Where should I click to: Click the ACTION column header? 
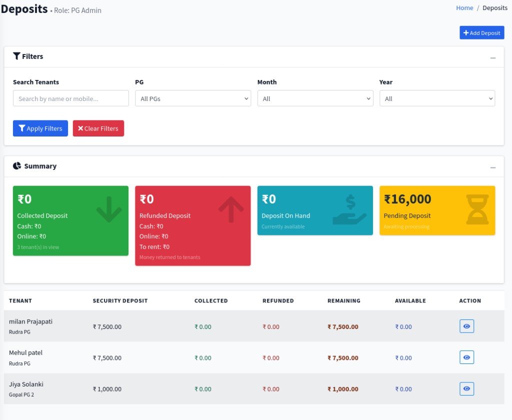coord(470,301)
